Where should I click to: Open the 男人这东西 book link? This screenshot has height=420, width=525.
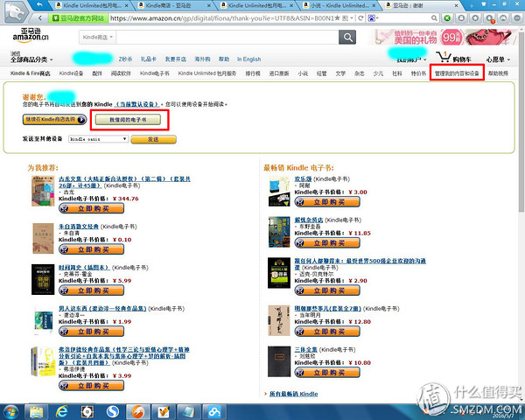point(102,309)
